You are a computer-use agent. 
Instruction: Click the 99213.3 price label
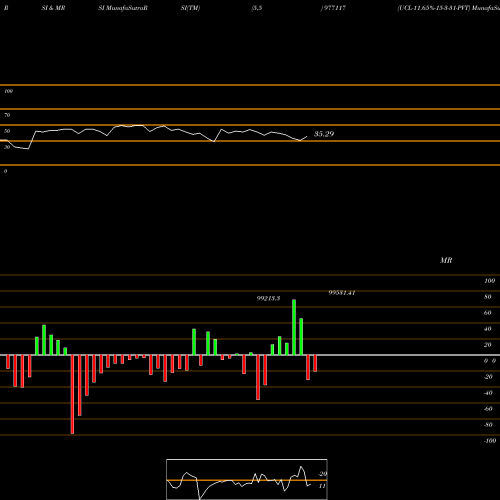(268, 298)
